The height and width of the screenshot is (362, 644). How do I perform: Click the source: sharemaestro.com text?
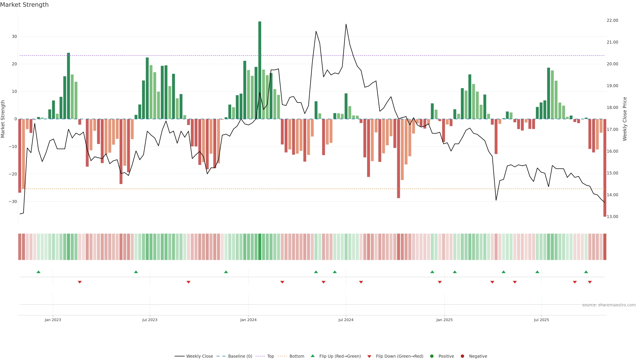609,305
